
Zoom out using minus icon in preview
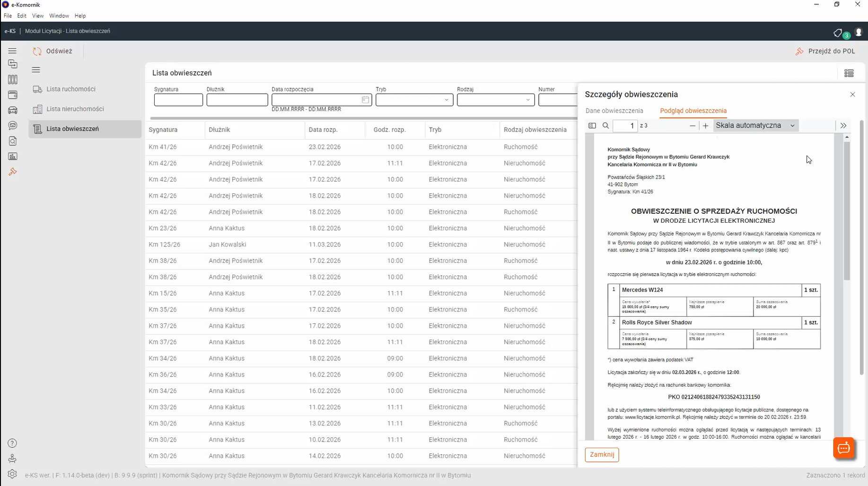pyautogui.click(x=693, y=126)
